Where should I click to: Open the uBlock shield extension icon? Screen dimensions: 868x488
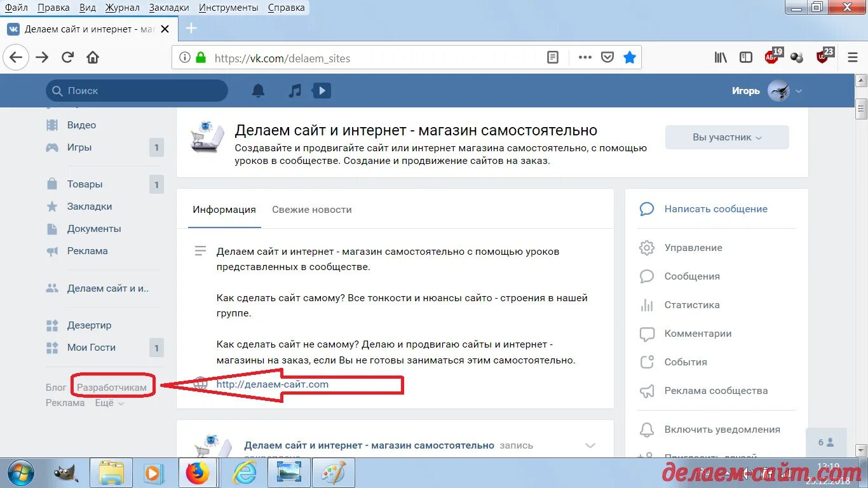(x=824, y=56)
